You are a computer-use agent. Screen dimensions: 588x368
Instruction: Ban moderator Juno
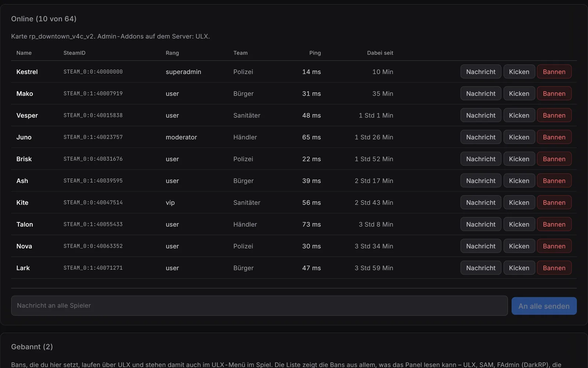tap(554, 137)
